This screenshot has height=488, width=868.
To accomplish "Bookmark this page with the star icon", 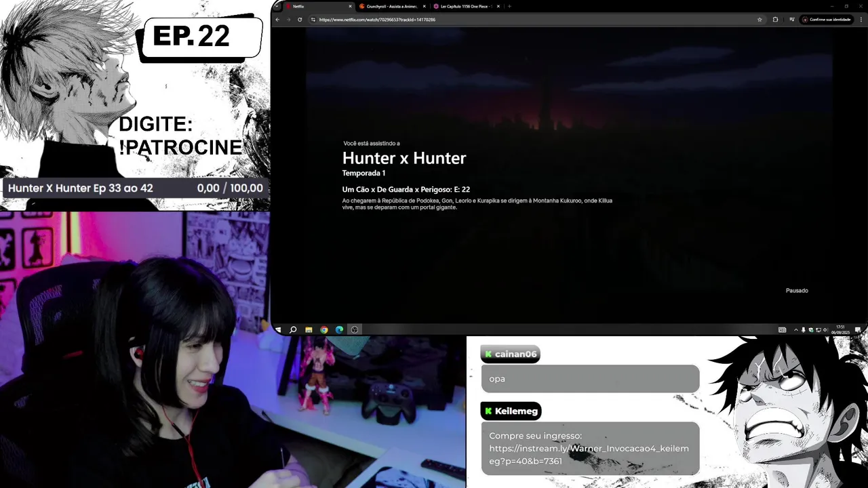I will coord(759,20).
